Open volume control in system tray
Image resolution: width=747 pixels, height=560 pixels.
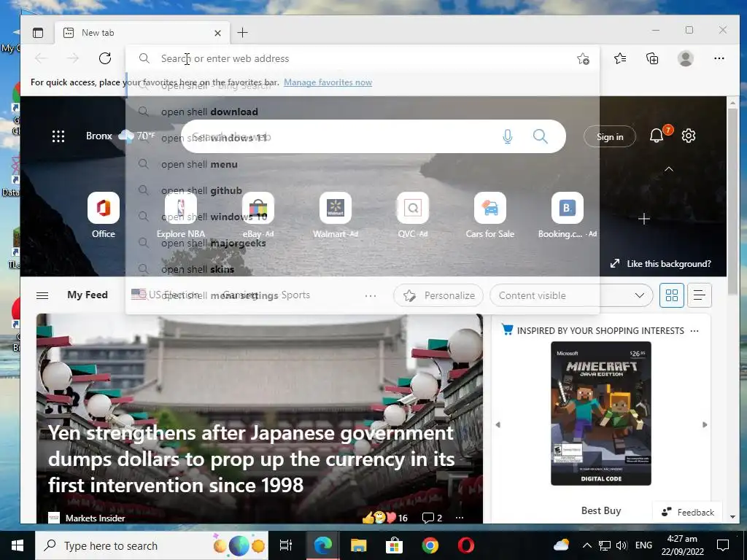tap(622, 545)
